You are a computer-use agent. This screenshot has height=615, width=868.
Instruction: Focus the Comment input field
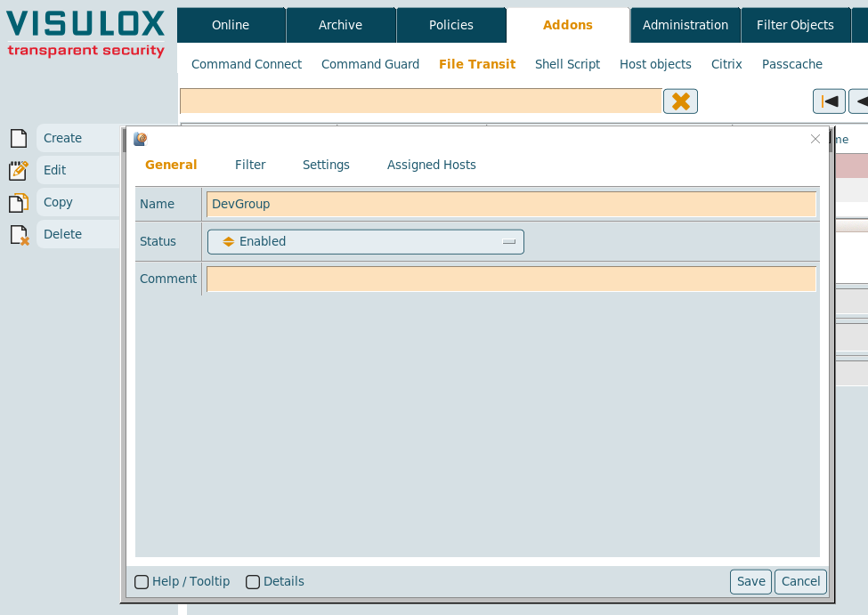click(x=511, y=279)
